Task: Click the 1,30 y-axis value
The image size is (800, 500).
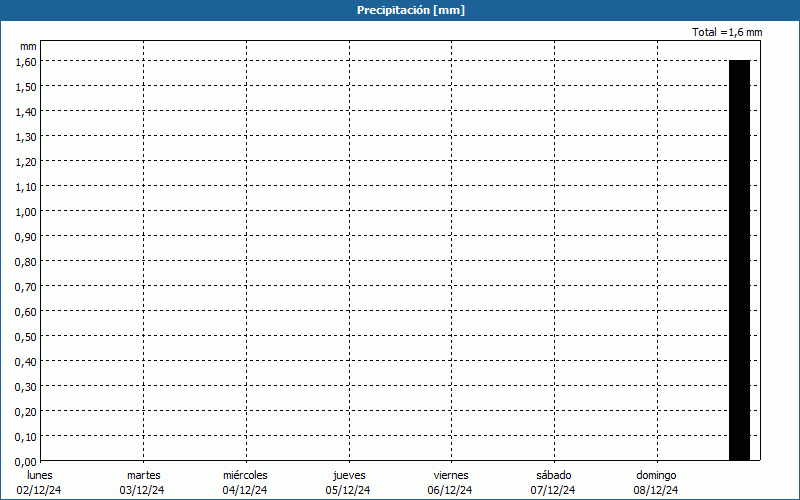Action: (x=26, y=137)
